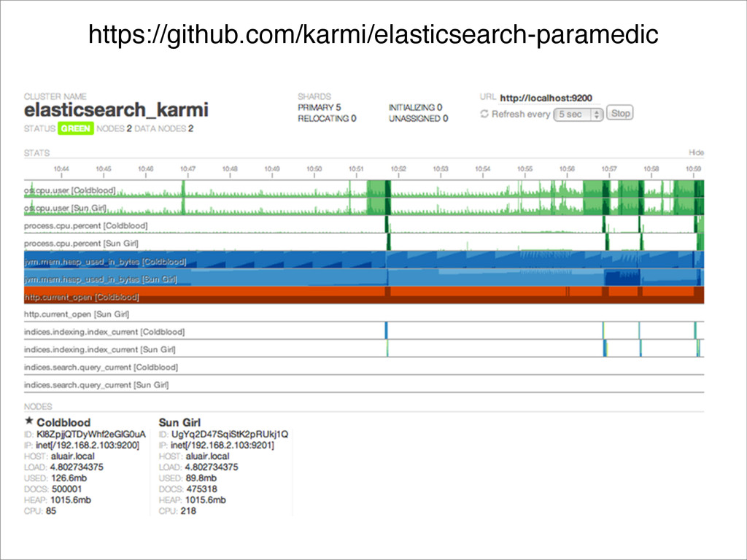Click Sun Girl node ID UgYq2D47SqiStK2pRUkj1Q

(230, 435)
